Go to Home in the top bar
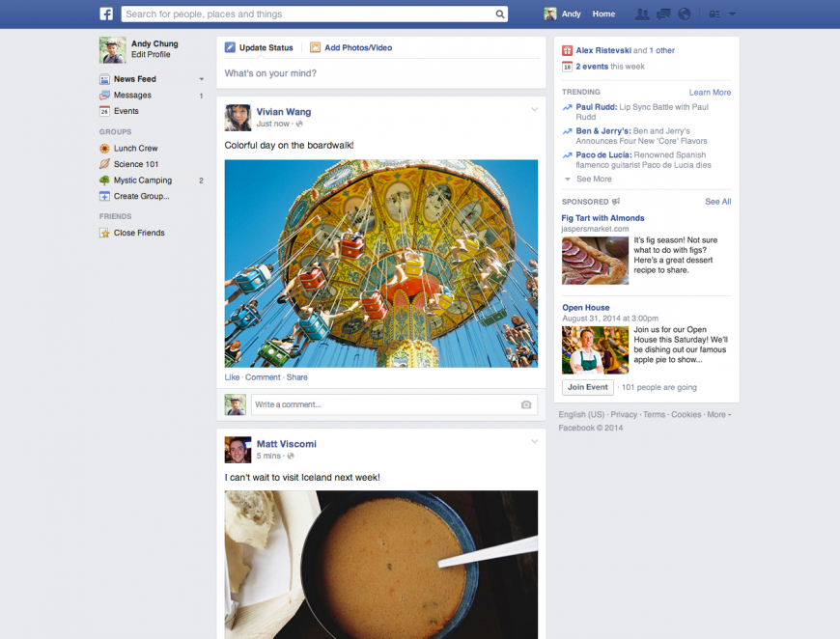 click(x=603, y=14)
